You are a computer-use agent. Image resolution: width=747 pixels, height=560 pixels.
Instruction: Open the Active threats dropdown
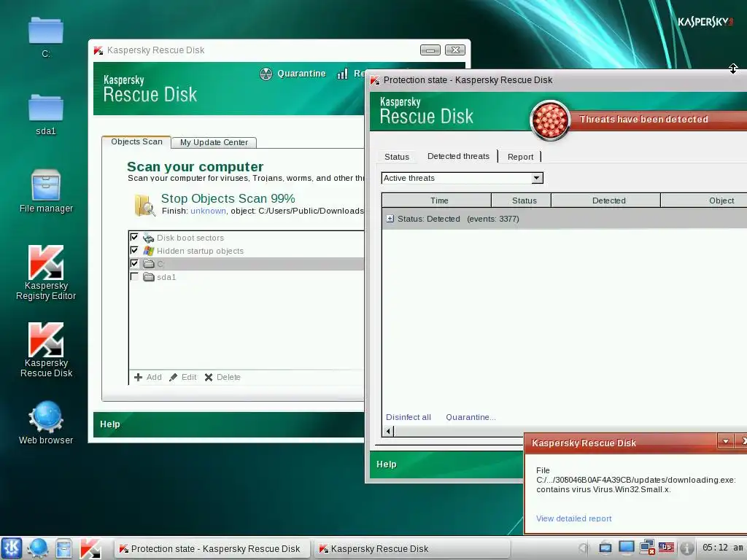click(x=537, y=178)
